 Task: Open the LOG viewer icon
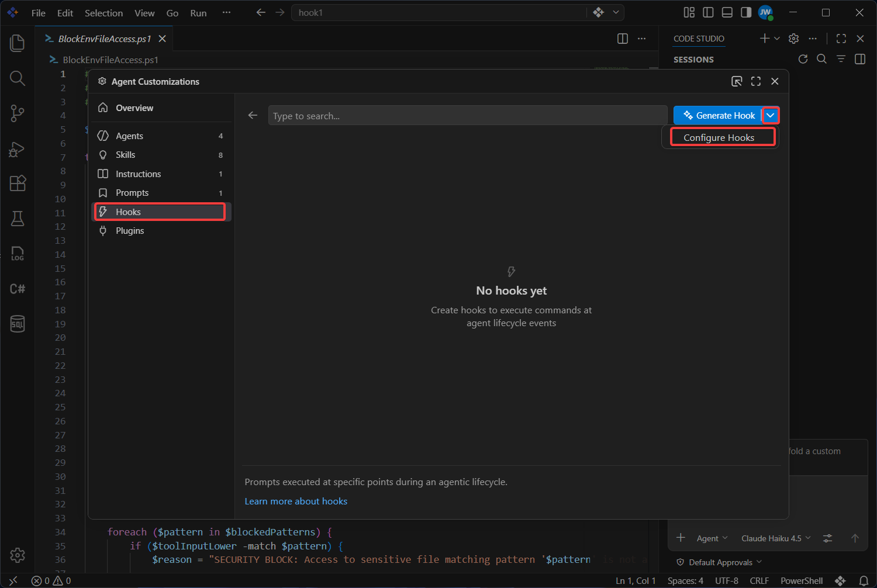[18, 254]
